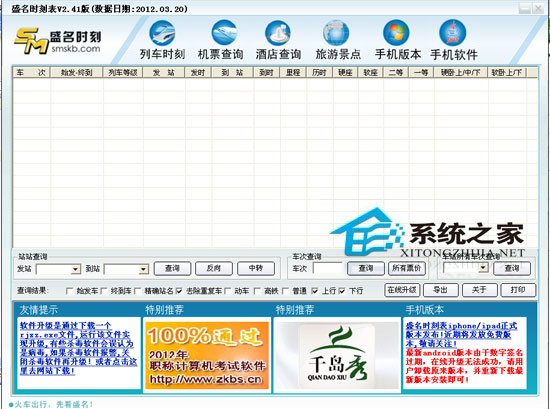Click 关于 about button
The image size is (550, 409).
click(x=479, y=290)
